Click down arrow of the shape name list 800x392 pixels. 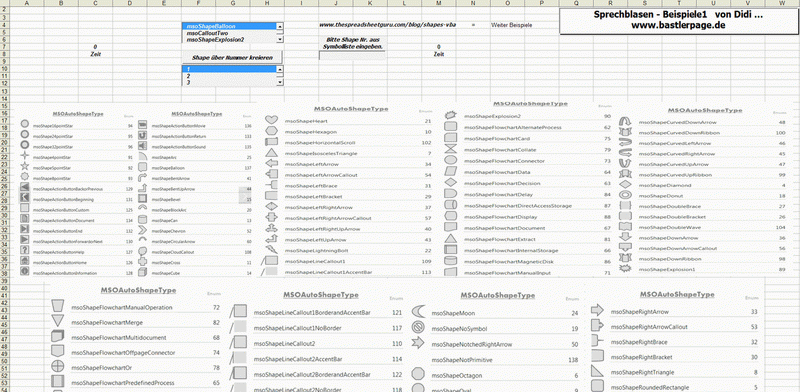click(x=280, y=39)
